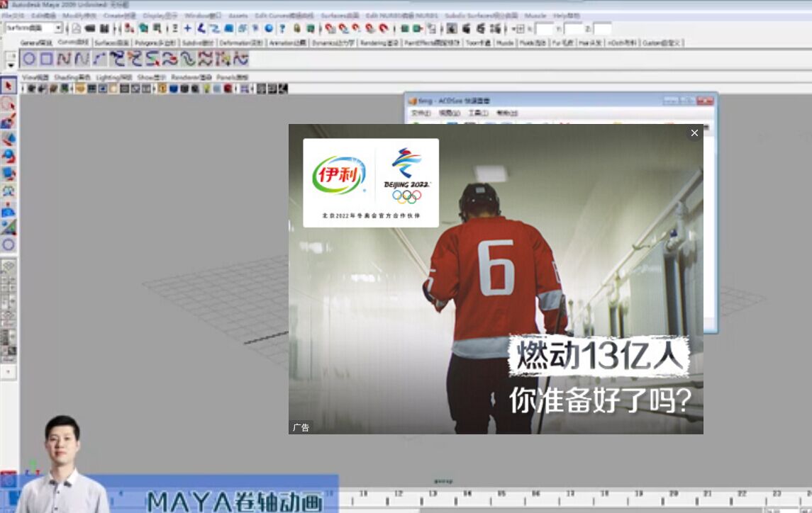Image resolution: width=812 pixels, height=513 pixels.
Task: Open the viewport Lighting menu
Action: click(x=114, y=77)
